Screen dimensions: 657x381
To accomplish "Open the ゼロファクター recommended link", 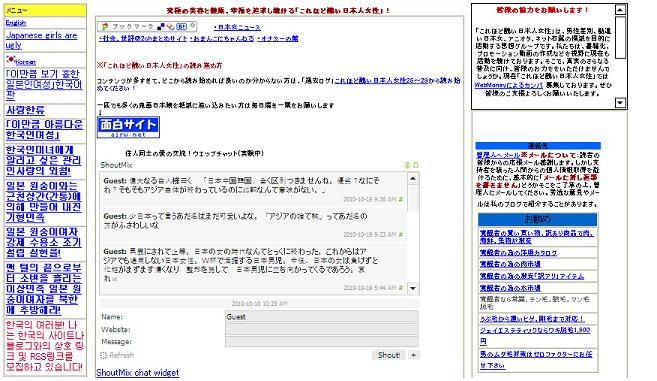I will [x=536, y=360].
